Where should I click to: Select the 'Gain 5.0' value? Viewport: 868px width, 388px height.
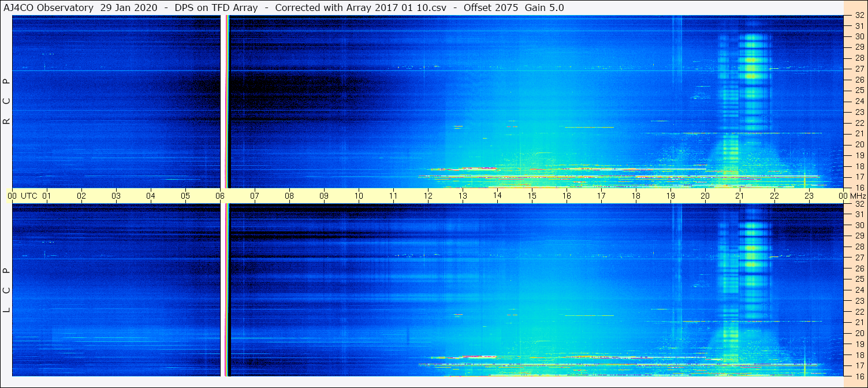pyautogui.click(x=545, y=8)
